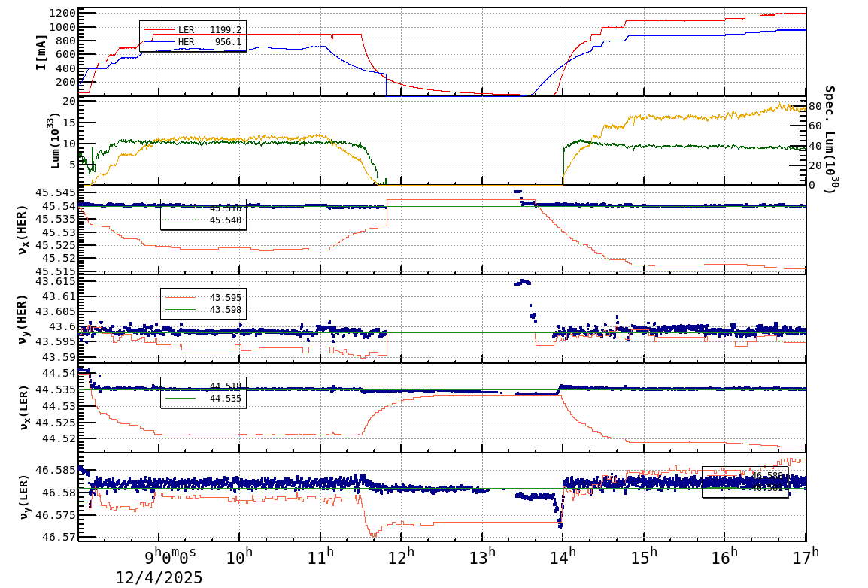Click the 12h time axis label
This screenshot has width=868, height=588.
point(402,556)
